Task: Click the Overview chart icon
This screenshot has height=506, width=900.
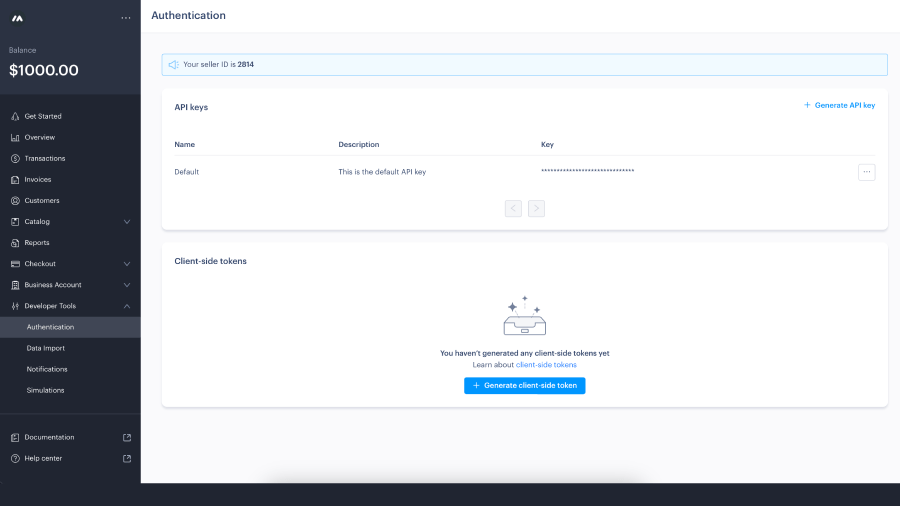Action: coord(15,137)
